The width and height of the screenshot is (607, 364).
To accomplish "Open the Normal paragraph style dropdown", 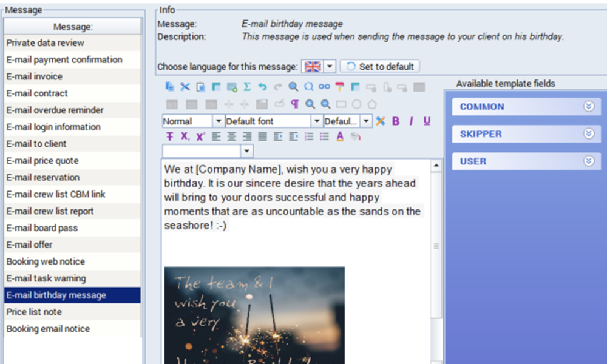I will coord(218,121).
